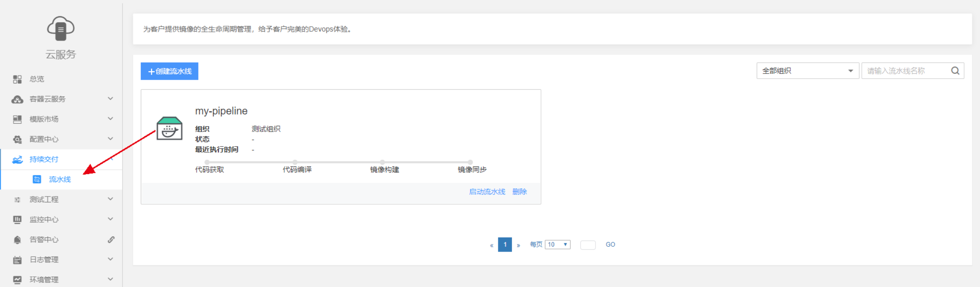980x287 pixels.
Task: Click the 测试组织 organization value
Action: point(266,129)
